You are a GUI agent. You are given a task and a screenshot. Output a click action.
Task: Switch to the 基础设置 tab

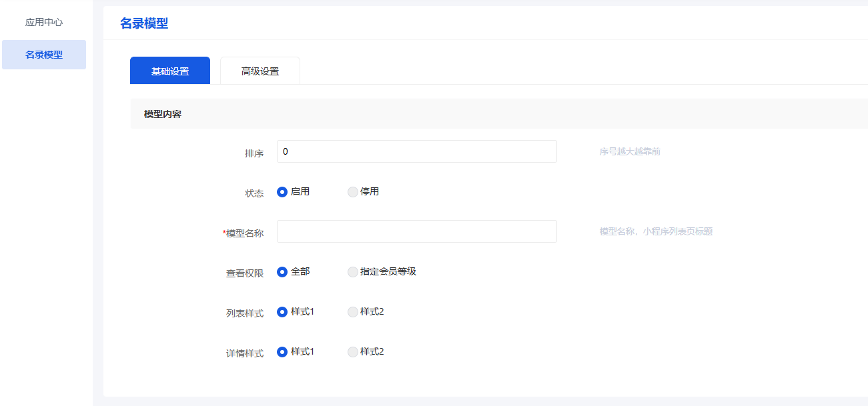(170, 71)
